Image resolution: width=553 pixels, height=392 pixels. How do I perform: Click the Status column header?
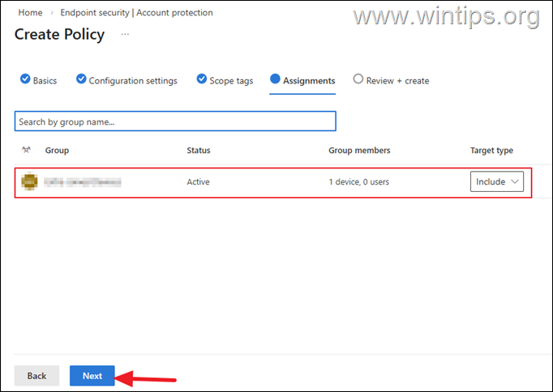[x=199, y=151]
